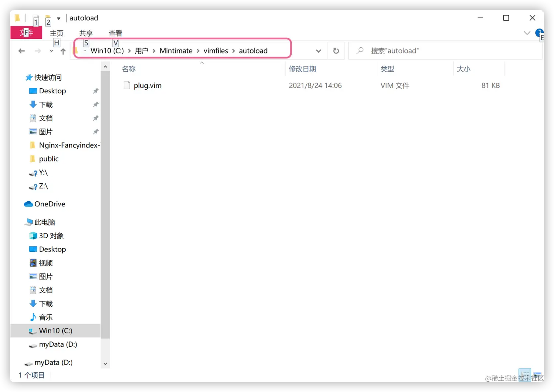Click the plug.vim file icon
The height and width of the screenshot is (392, 554).
127,85
